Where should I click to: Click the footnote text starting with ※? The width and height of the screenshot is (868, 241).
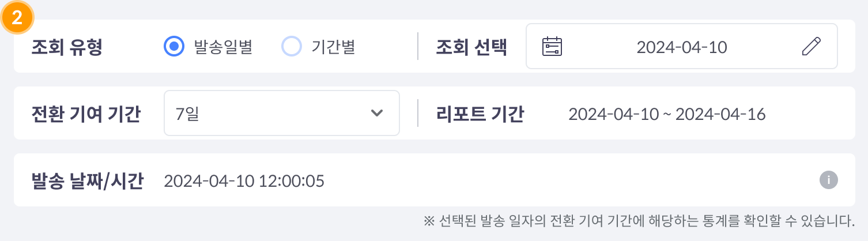pyautogui.click(x=637, y=220)
